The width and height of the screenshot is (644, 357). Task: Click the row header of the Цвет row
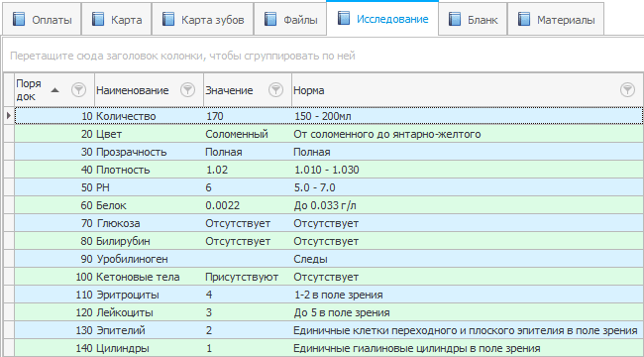coord(9,134)
